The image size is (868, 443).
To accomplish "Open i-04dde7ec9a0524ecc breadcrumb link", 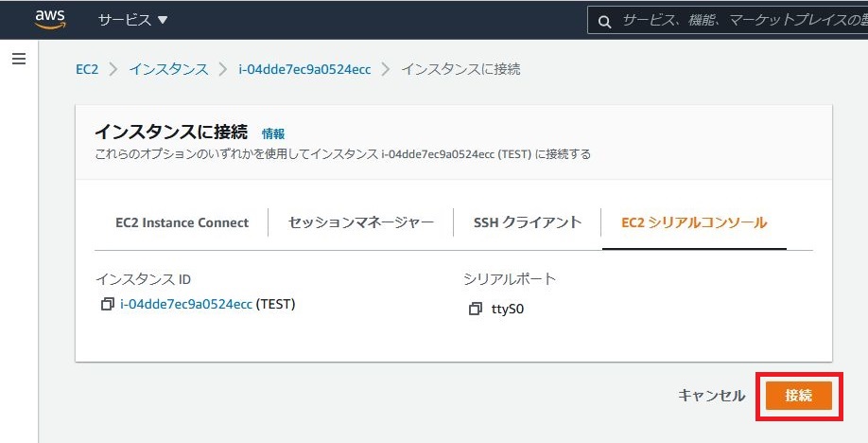I will 305,69.
